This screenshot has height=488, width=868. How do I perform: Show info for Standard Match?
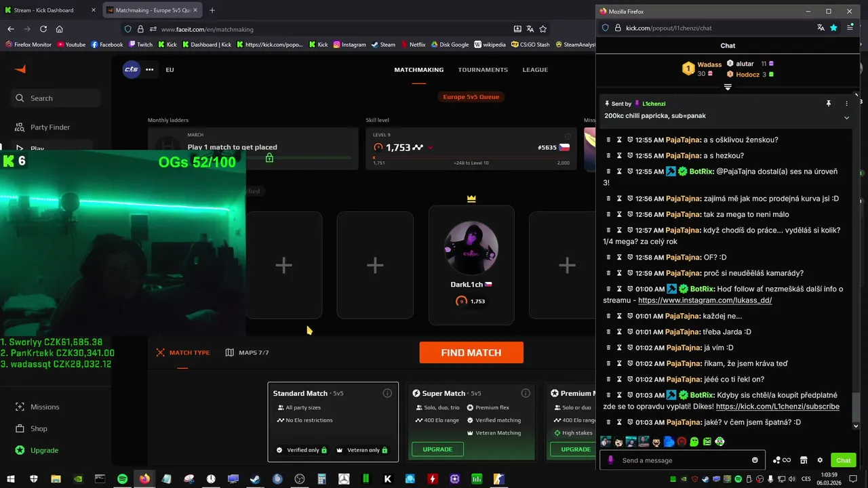tap(387, 393)
